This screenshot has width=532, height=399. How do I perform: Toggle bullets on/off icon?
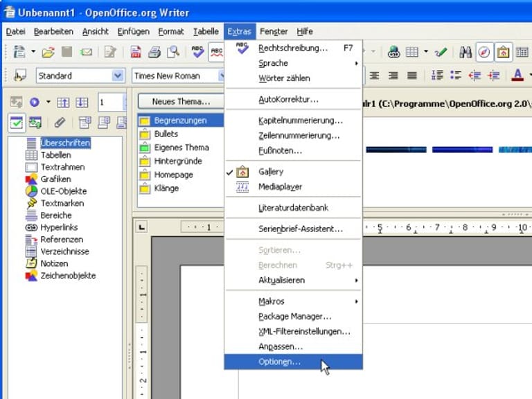[456, 75]
